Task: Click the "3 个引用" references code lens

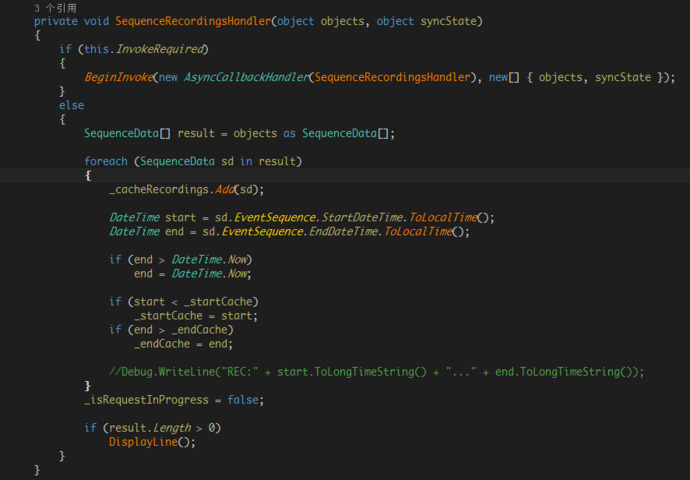Action: tap(55, 7)
